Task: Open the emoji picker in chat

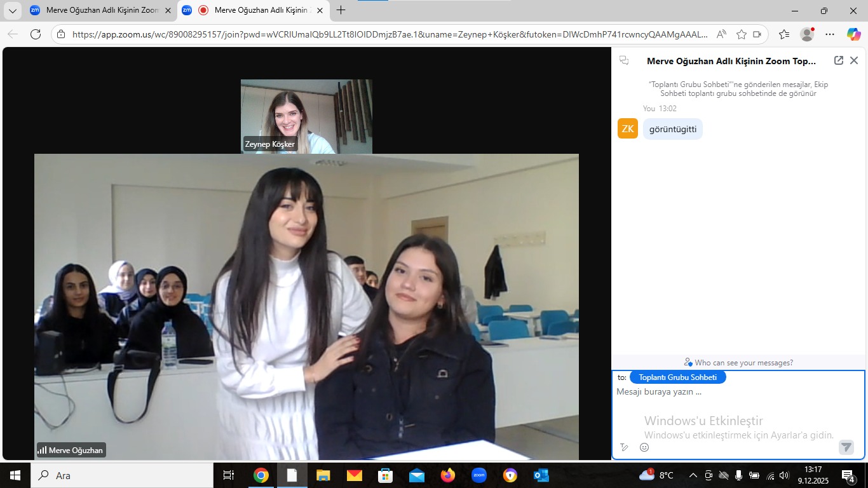Action: [x=644, y=447]
